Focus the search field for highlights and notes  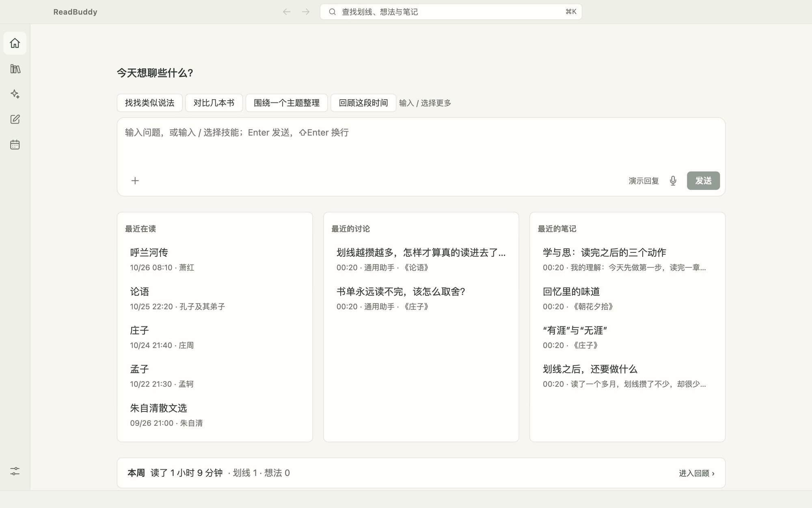click(451, 12)
